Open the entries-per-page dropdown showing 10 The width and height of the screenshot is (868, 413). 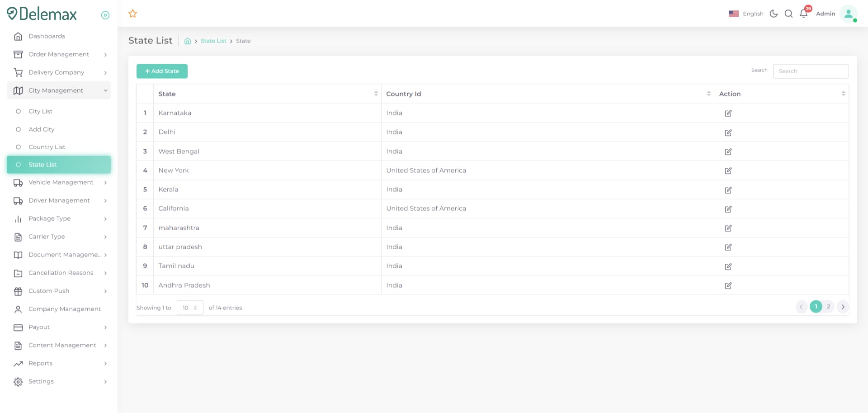point(190,308)
